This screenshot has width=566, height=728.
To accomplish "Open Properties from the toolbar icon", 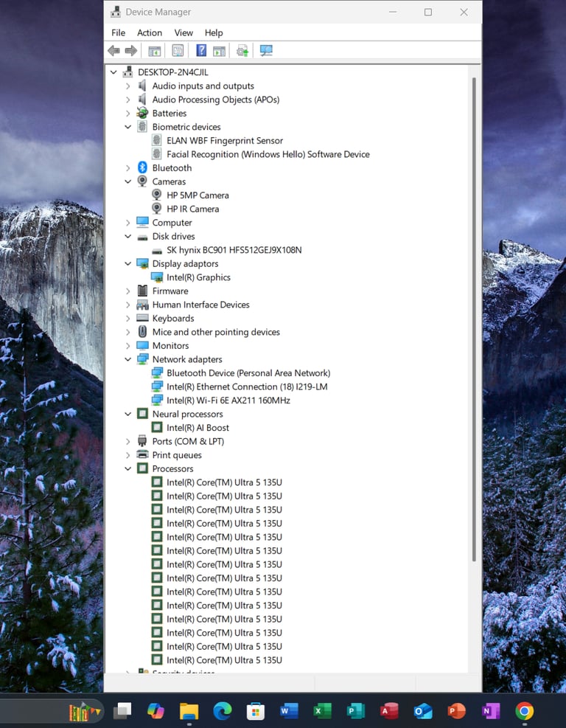I will pos(178,51).
